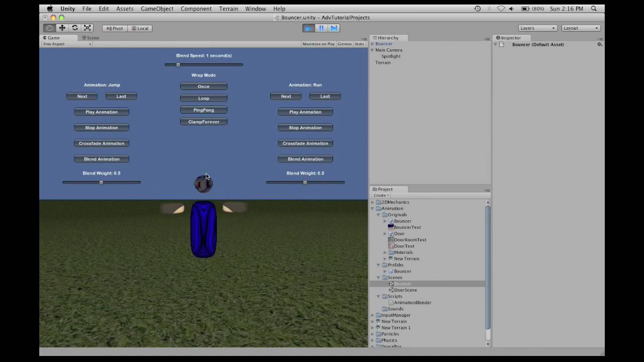Screen dimensions: 644x362
Task: Open the Layout dropdown
Action: click(581, 28)
